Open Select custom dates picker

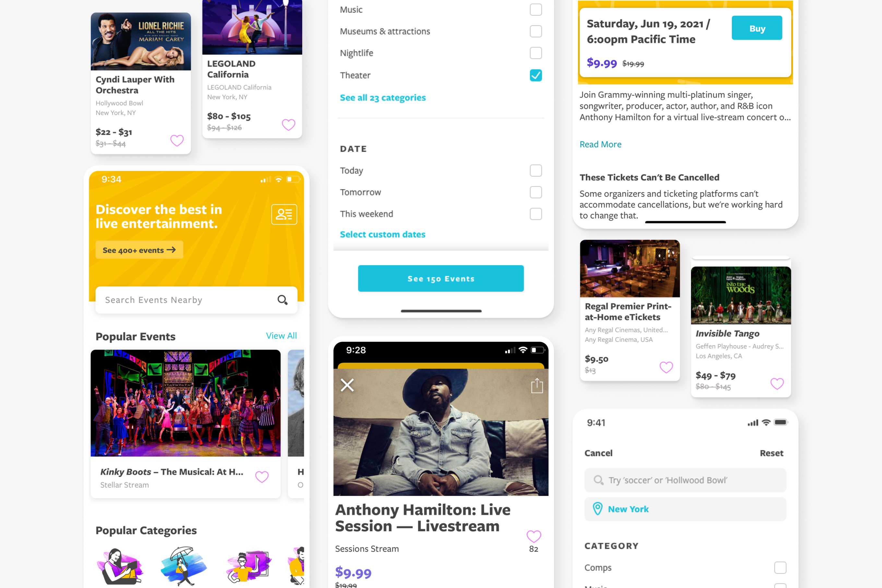(383, 234)
